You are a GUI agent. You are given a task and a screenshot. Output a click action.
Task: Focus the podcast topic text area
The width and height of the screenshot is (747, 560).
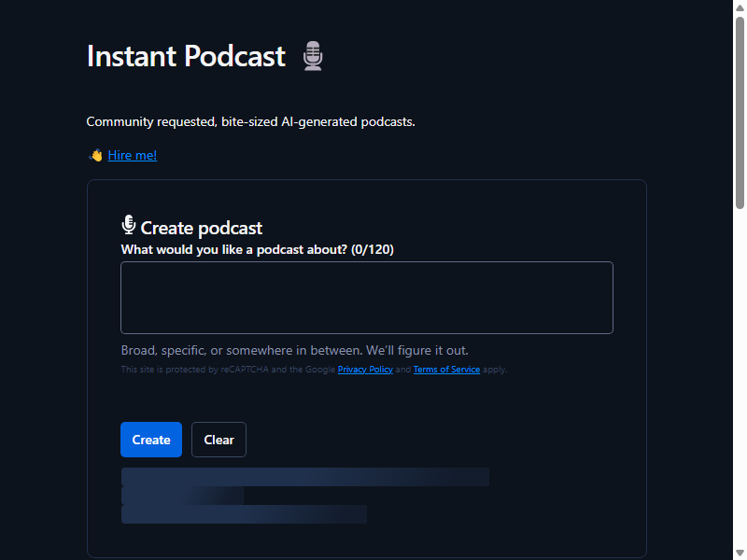(x=367, y=298)
